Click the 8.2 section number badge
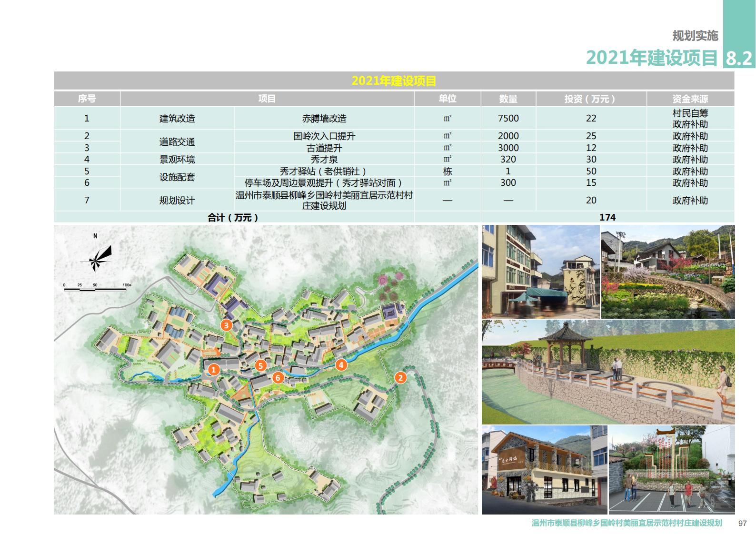Screen dimensions: 756x535 [x=739, y=58]
